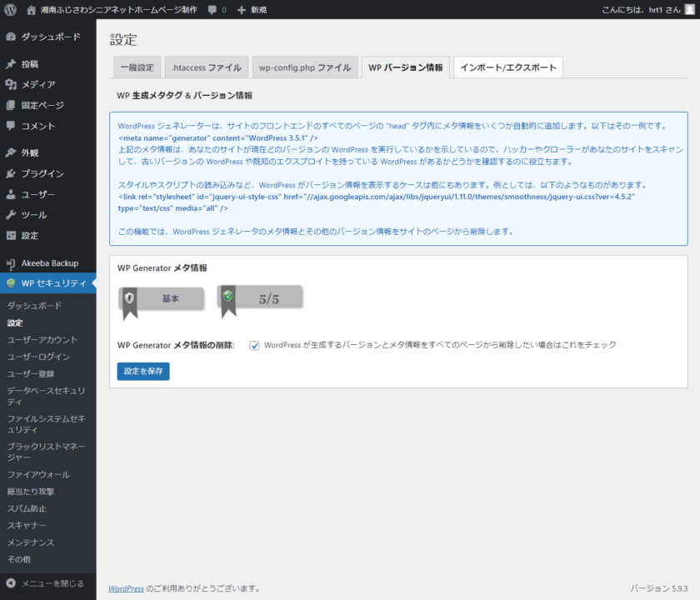Image resolution: width=700 pixels, height=600 pixels.
Task: Open ユーザーアカウント submenu item
Action: tap(42, 340)
